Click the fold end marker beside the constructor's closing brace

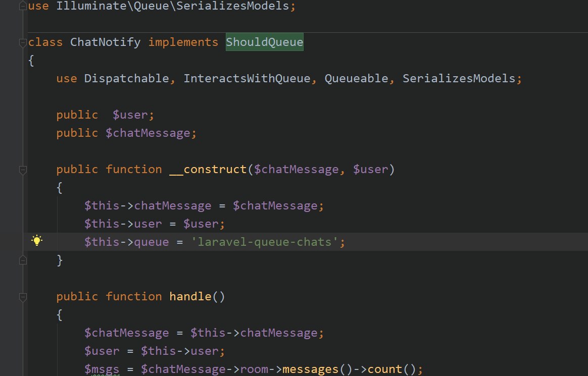[23, 260]
